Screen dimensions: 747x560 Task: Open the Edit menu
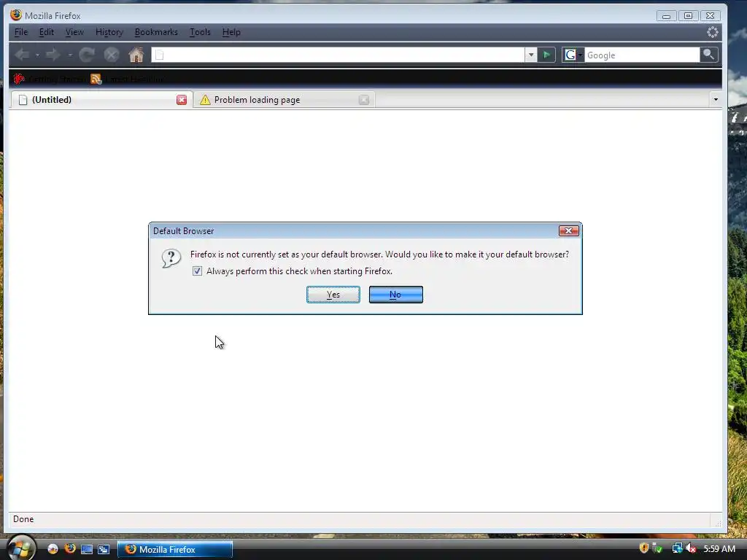(x=46, y=32)
